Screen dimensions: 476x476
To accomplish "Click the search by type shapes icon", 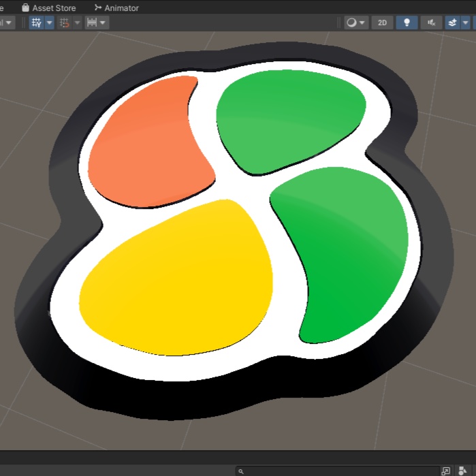I will (462, 471).
